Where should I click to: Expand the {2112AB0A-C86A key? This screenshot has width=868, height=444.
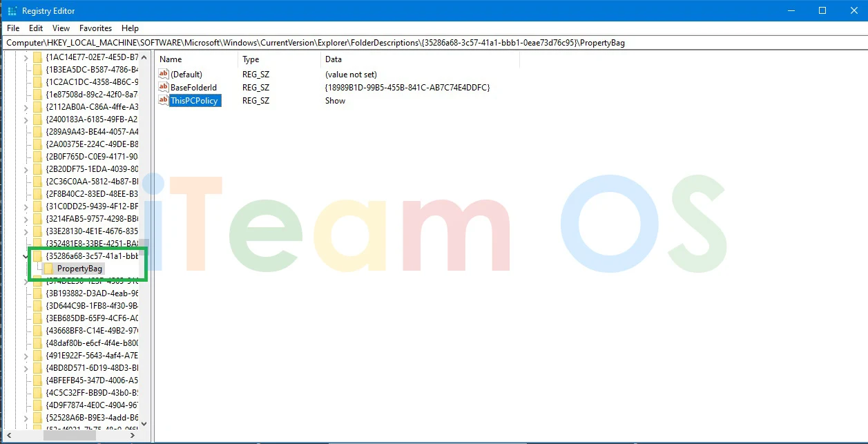26,106
